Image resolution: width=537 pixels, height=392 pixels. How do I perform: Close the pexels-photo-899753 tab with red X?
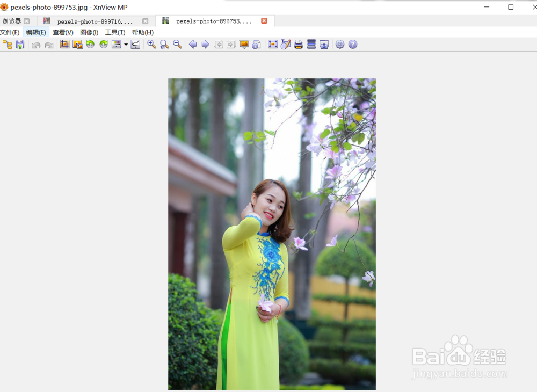tap(264, 21)
